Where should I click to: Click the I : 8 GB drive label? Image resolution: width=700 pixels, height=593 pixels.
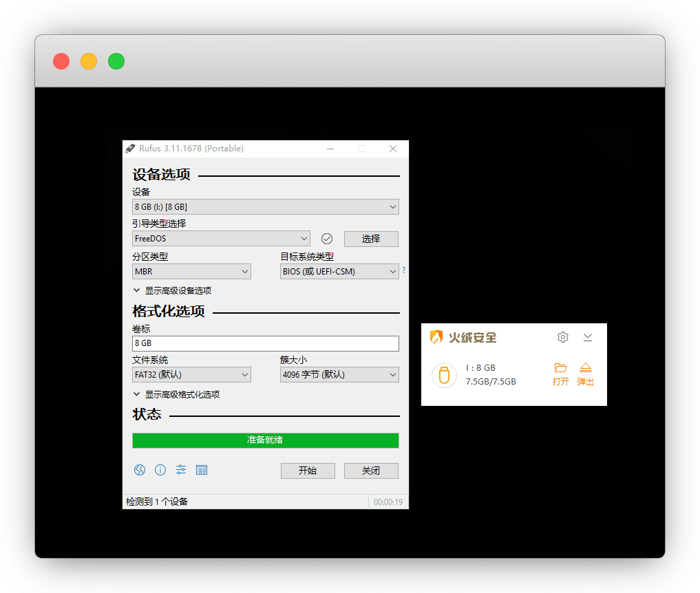(480, 367)
